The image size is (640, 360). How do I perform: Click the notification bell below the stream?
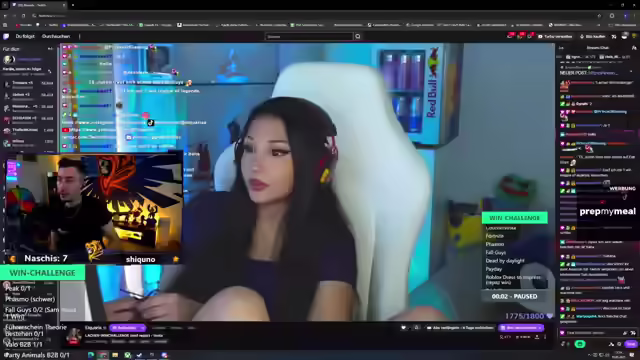pyautogui.click(x=416, y=327)
